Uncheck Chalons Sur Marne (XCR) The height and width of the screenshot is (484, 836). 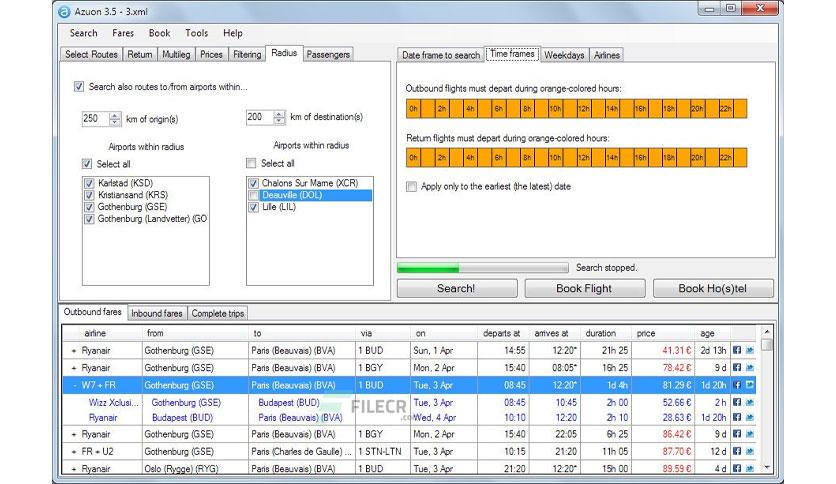253,183
